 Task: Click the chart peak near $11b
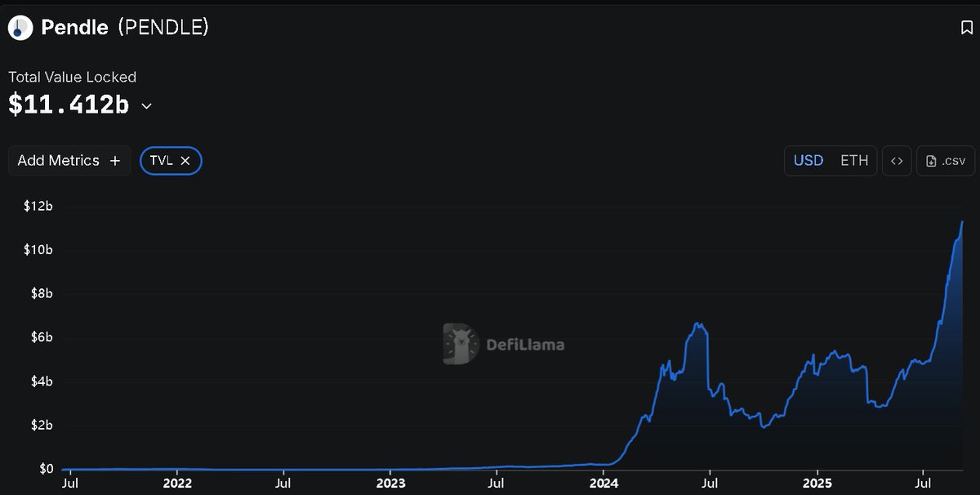pyautogui.click(x=962, y=222)
